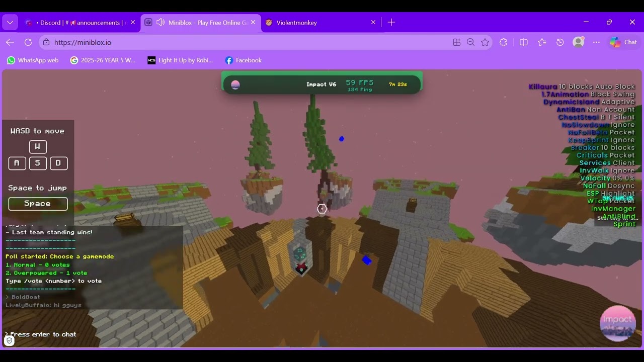Go back to the previous page
644x362 pixels.
pyautogui.click(x=10, y=42)
